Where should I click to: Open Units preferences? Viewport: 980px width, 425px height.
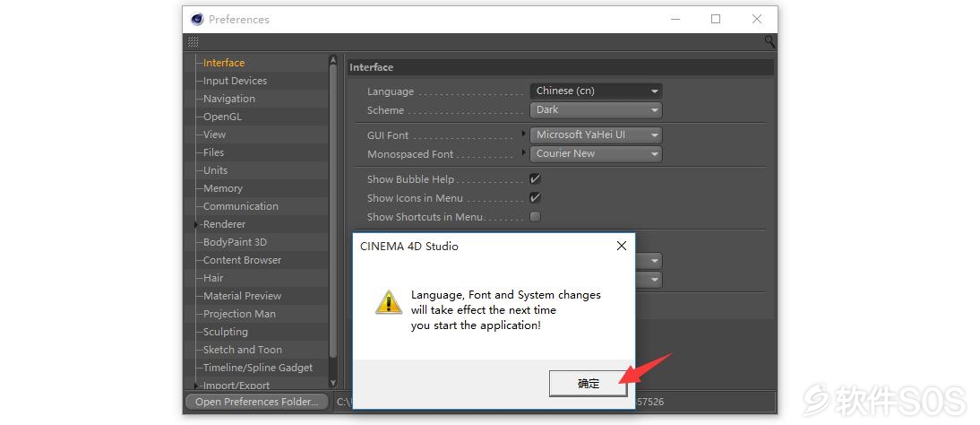pos(215,170)
